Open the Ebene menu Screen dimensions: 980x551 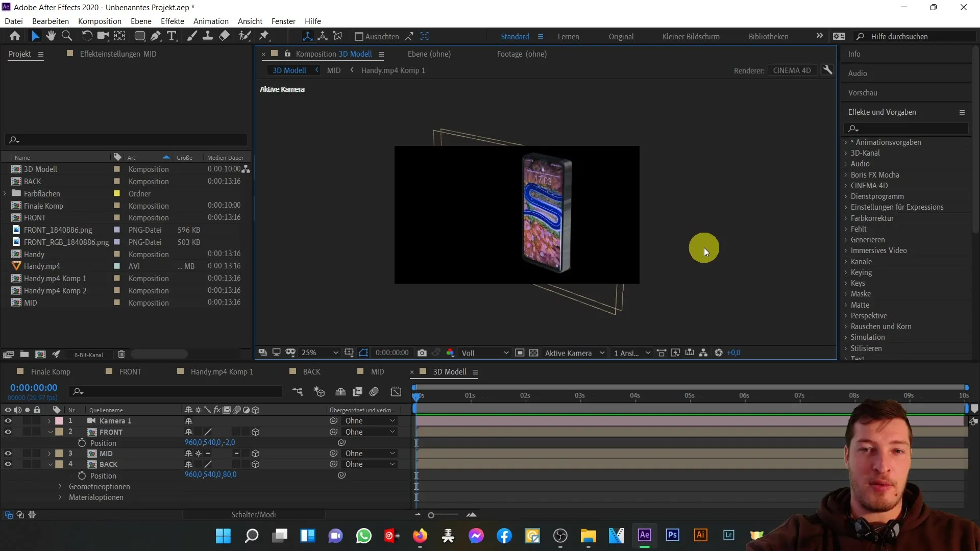click(x=141, y=21)
